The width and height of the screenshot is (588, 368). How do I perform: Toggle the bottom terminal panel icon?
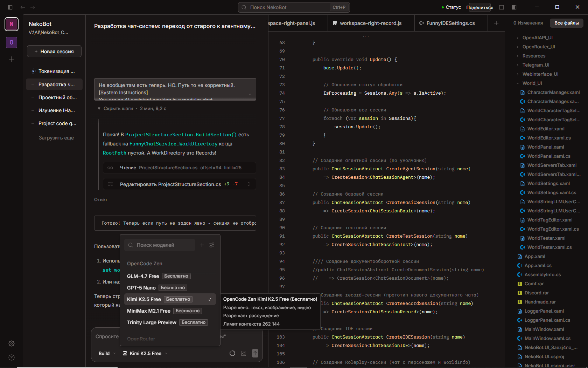click(502, 7)
